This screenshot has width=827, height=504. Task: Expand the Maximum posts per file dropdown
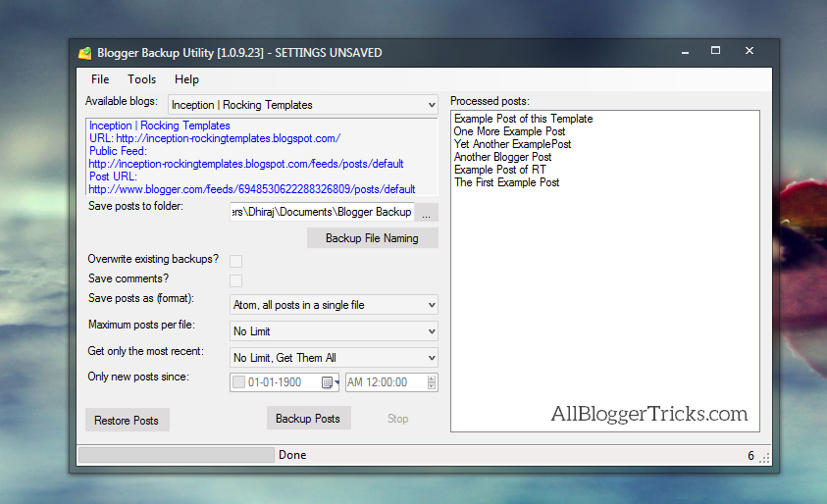(334, 331)
